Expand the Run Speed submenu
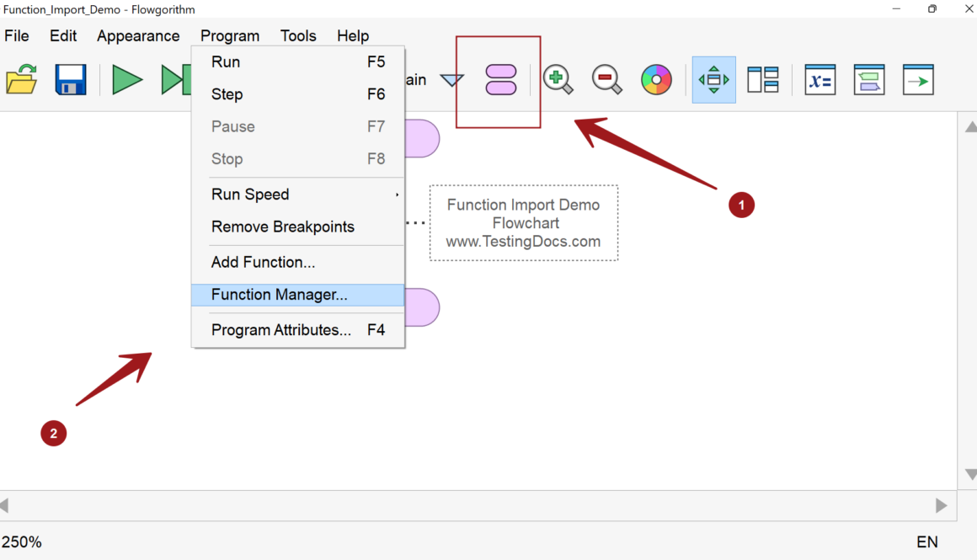Viewport: 977px width, 560px height. [x=298, y=195]
